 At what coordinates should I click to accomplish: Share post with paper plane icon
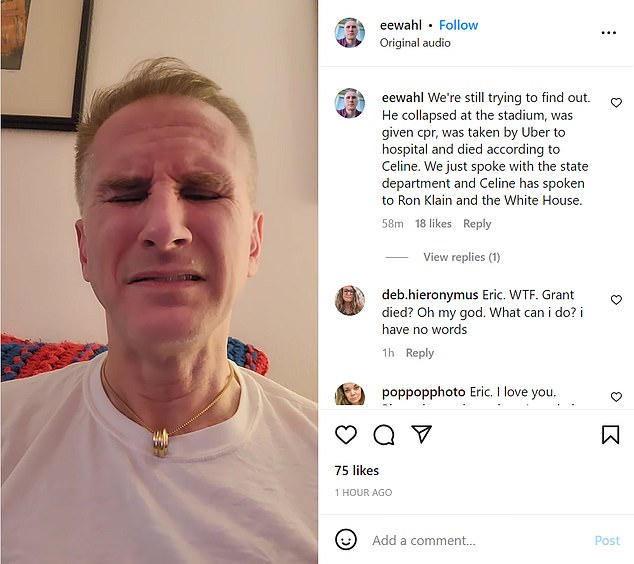(x=421, y=434)
